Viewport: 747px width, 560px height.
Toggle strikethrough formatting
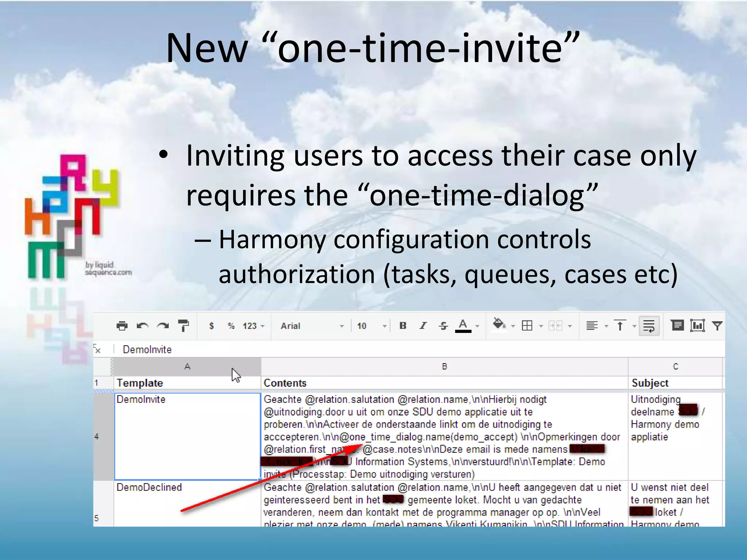tap(443, 326)
